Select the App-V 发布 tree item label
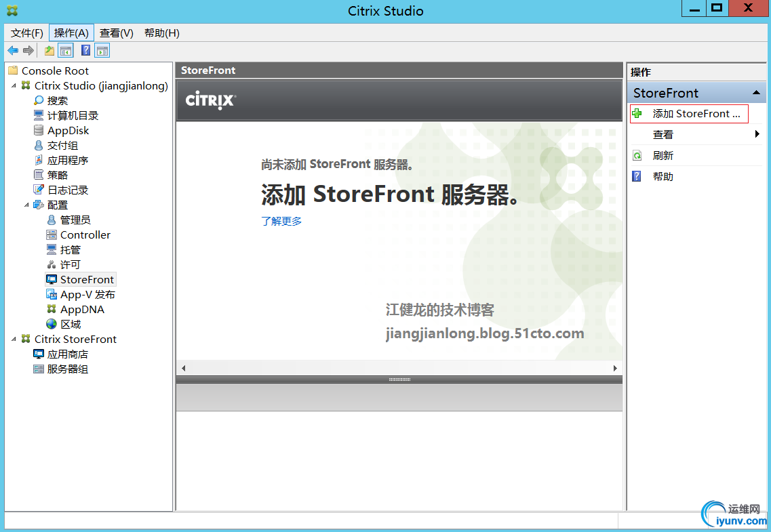 (x=87, y=294)
